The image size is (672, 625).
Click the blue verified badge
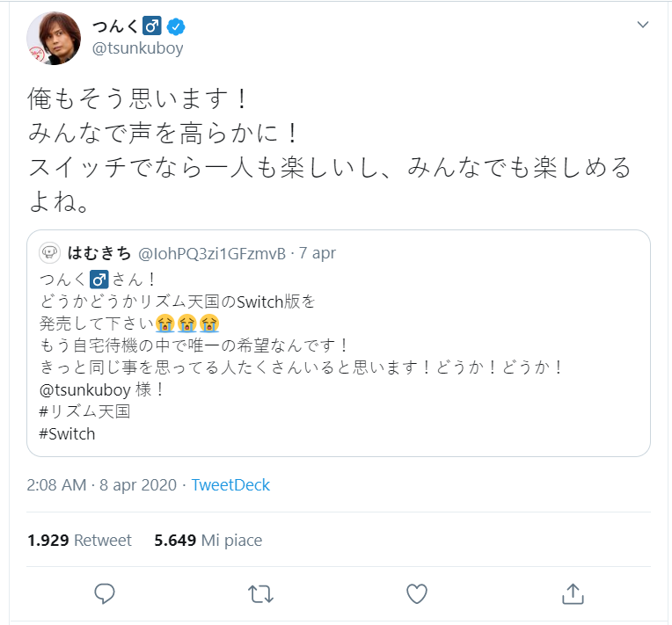click(177, 25)
